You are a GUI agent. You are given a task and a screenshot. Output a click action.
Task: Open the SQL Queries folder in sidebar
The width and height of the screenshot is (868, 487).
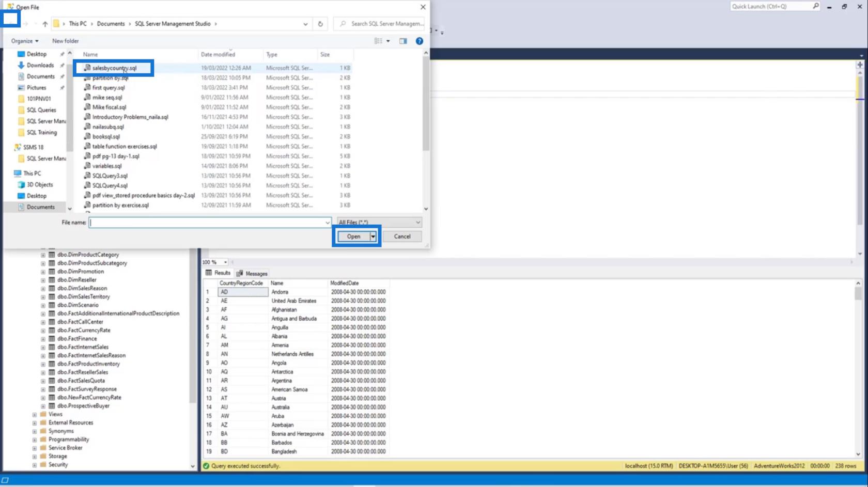click(x=41, y=110)
